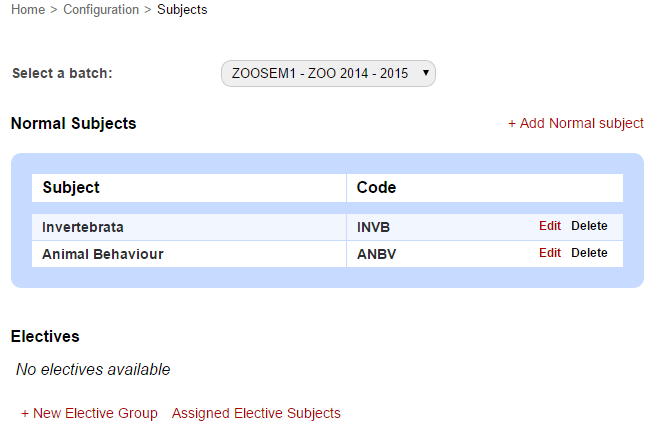
Task: Click the Code column header
Action: [x=377, y=187]
